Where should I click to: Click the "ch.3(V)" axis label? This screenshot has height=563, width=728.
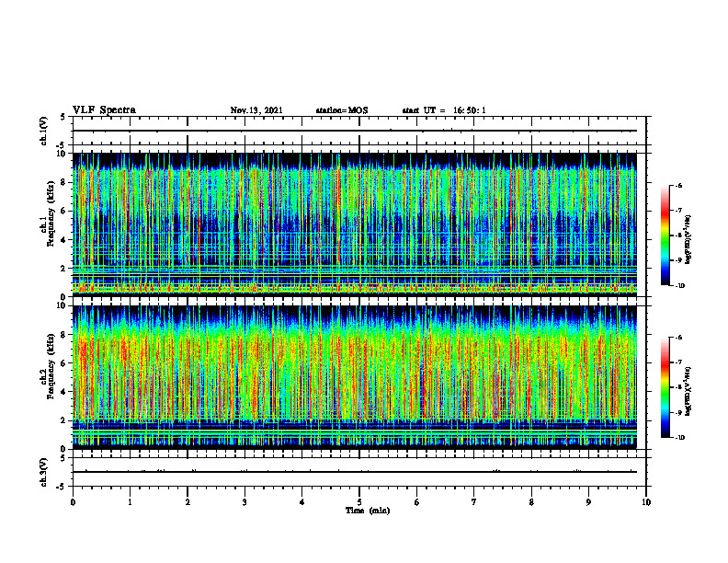coord(44,472)
